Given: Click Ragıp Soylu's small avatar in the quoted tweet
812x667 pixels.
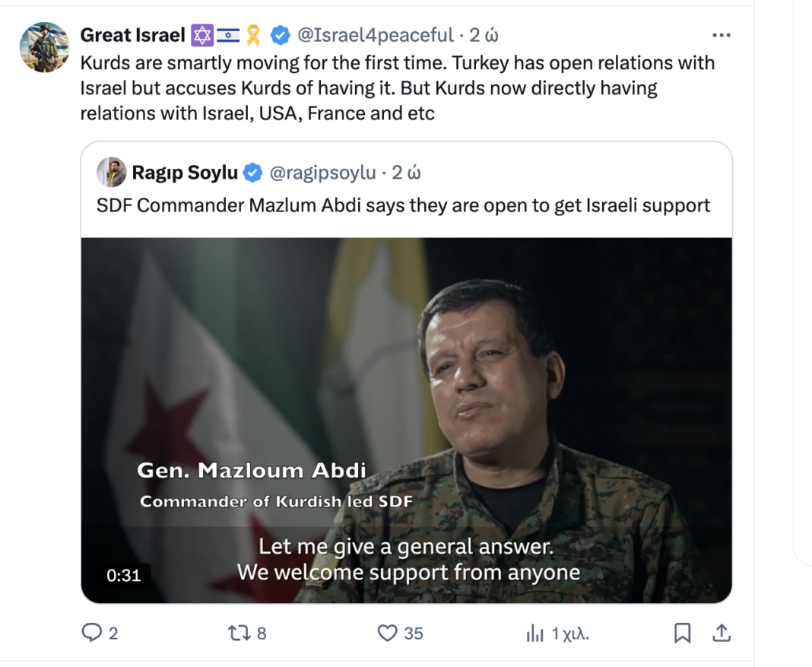Looking at the screenshot, I should [x=112, y=173].
